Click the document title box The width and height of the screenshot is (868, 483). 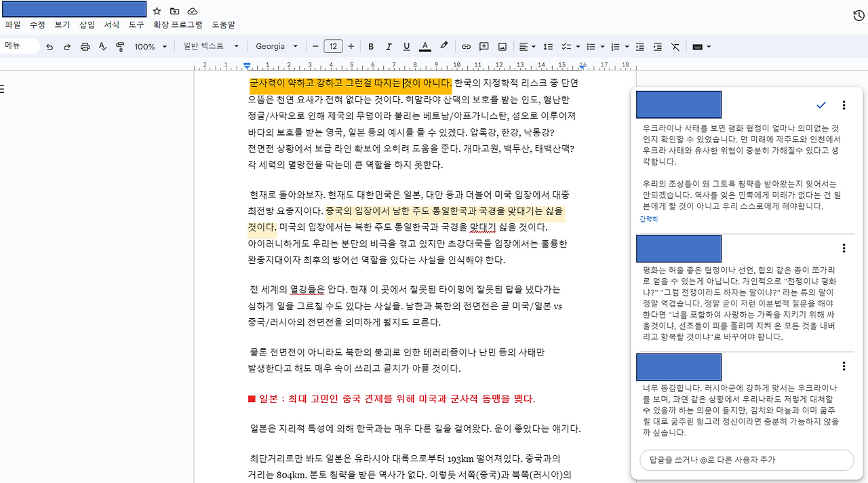[x=74, y=9]
